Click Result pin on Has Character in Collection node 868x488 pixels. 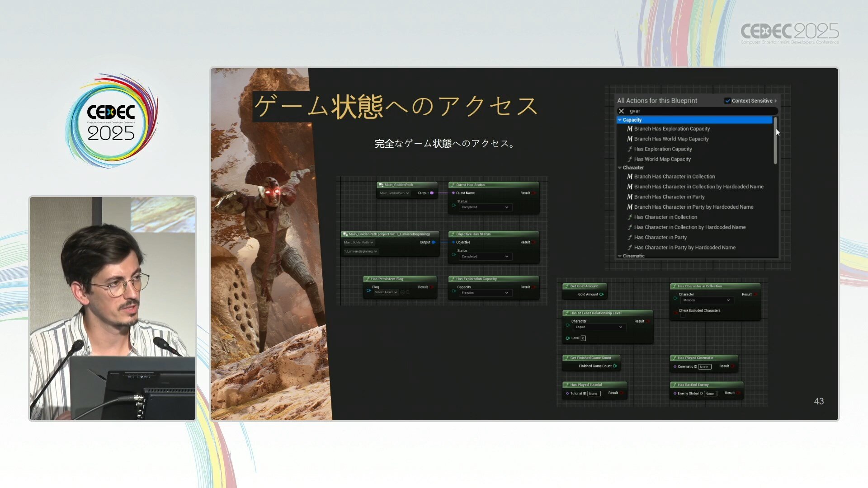(756, 295)
